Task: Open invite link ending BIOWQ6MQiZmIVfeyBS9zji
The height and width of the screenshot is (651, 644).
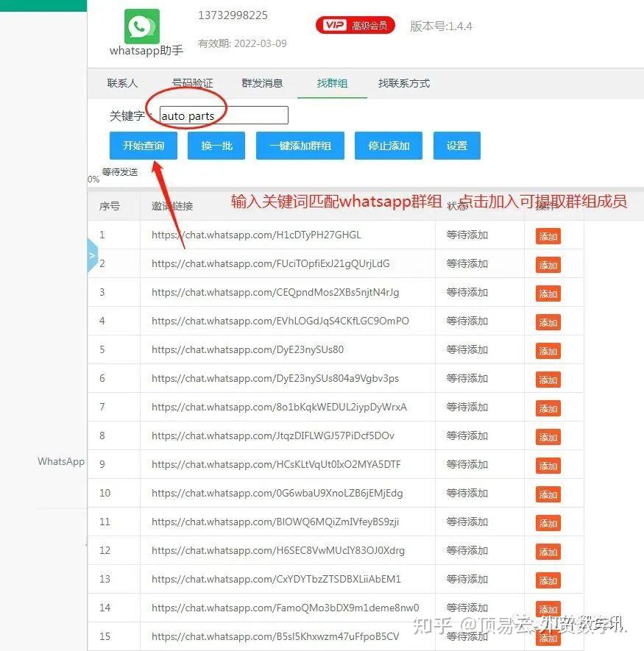Action: pyautogui.click(x=275, y=522)
